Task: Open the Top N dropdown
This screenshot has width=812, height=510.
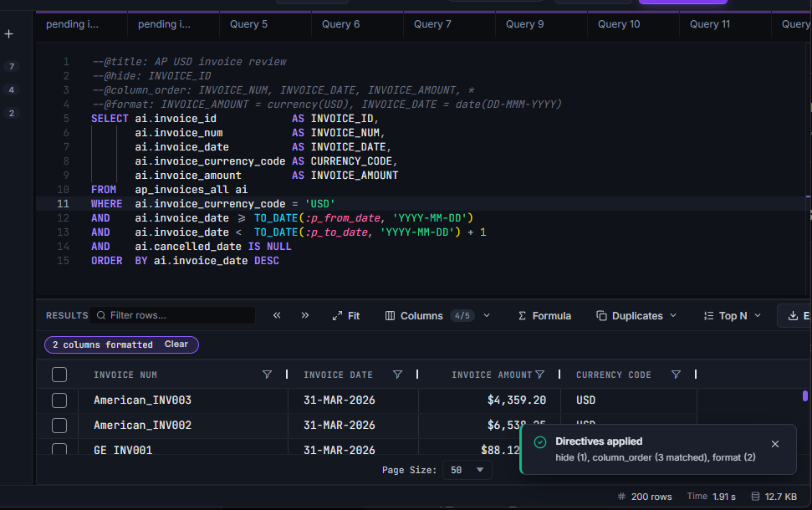Action: pyautogui.click(x=733, y=316)
